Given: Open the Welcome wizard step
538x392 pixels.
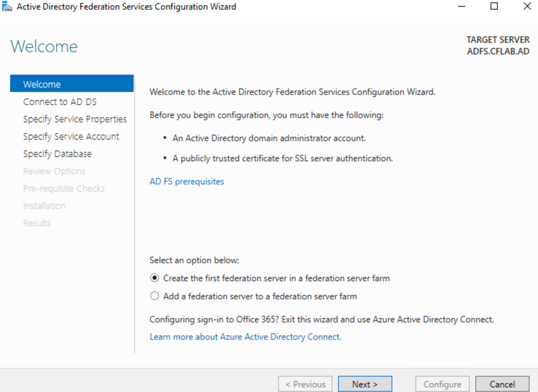Looking at the screenshot, I should (72, 84).
